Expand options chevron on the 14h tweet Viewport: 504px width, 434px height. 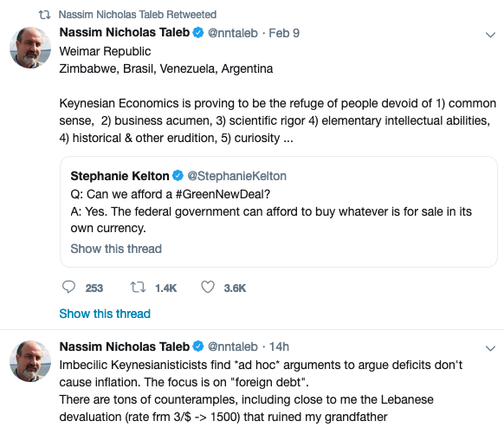pyautogui.click(x=490, y=348)
